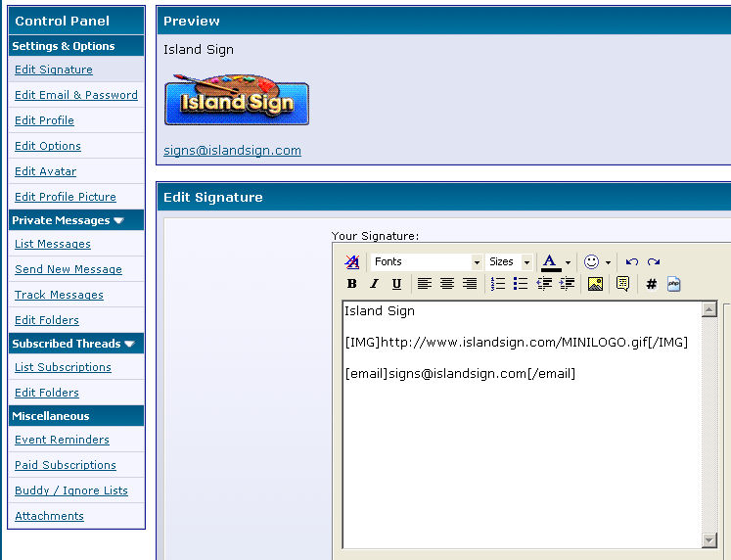
Task: Open the smilies dropdown arrow
Action: (608, 262)
